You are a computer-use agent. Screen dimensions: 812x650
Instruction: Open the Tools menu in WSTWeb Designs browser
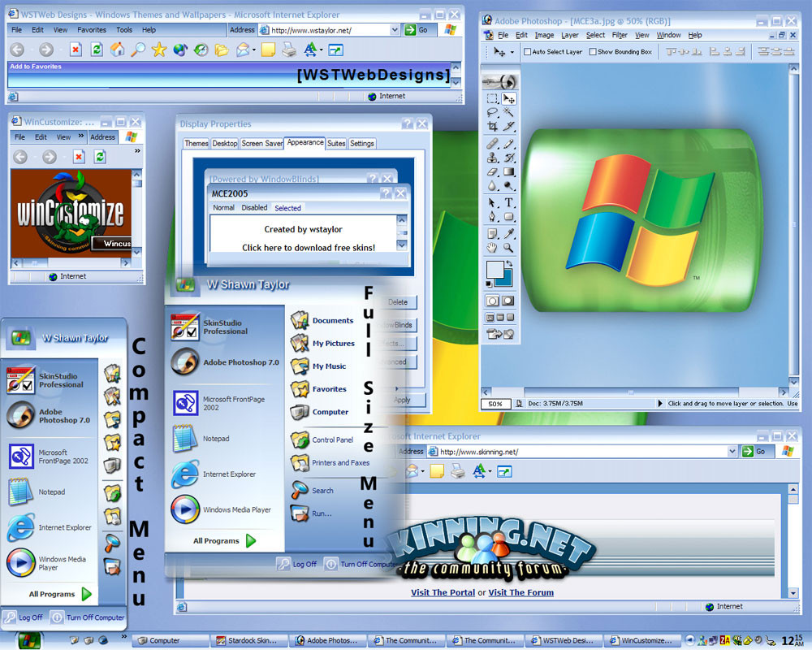(123, 30)
